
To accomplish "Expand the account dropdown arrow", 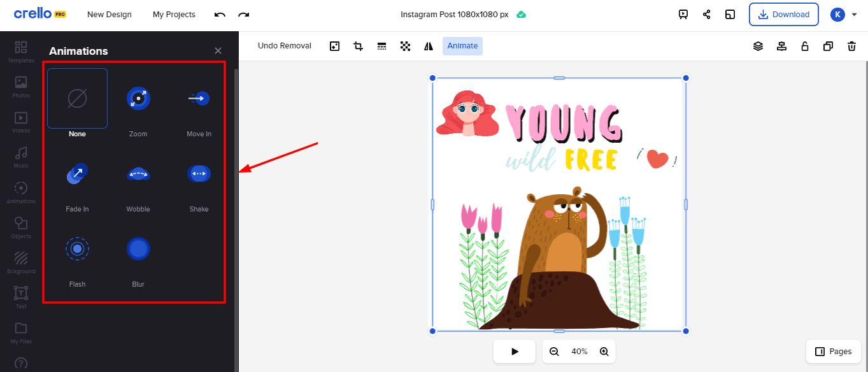I will coord(854,15).
